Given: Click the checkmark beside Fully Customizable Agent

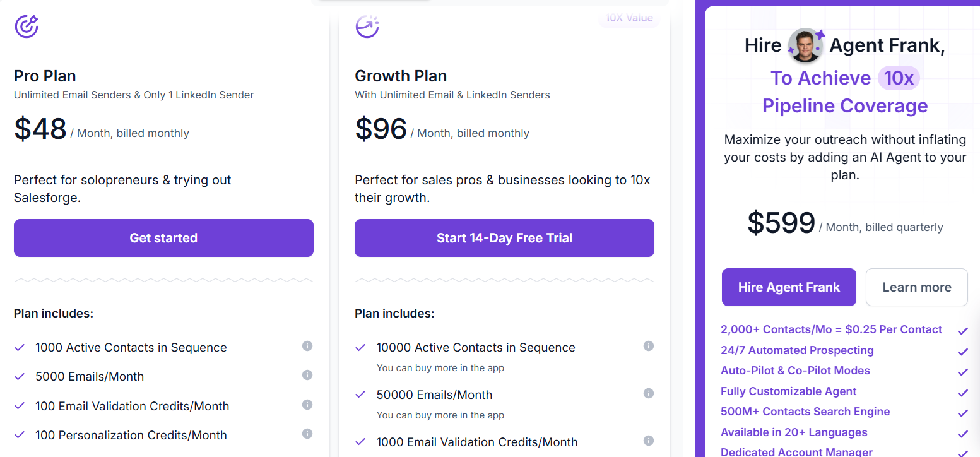Looking at the screenshot, I should [963, 393].
